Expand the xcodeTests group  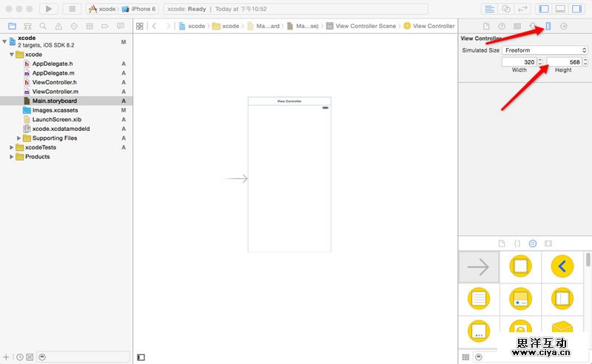(11, 147)
